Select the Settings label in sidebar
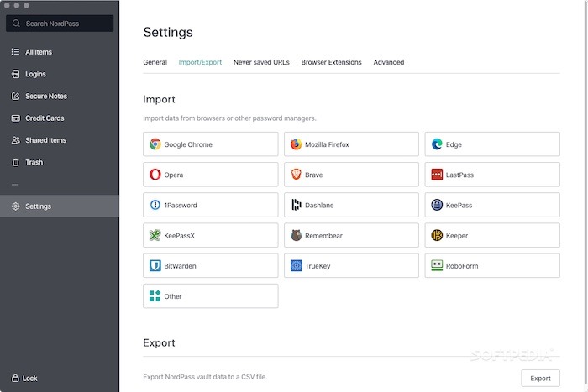 (x=39, y=206)
